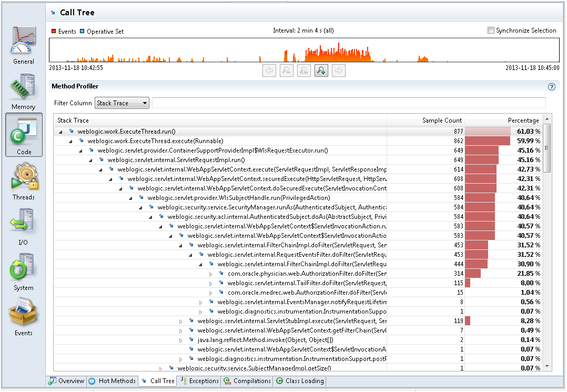
Task: Click the zoom in magnifier button
Action: coord(321,71)
